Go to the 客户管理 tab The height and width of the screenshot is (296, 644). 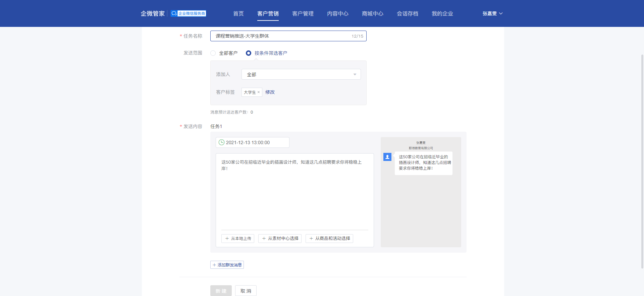click(x=303, y=13)
